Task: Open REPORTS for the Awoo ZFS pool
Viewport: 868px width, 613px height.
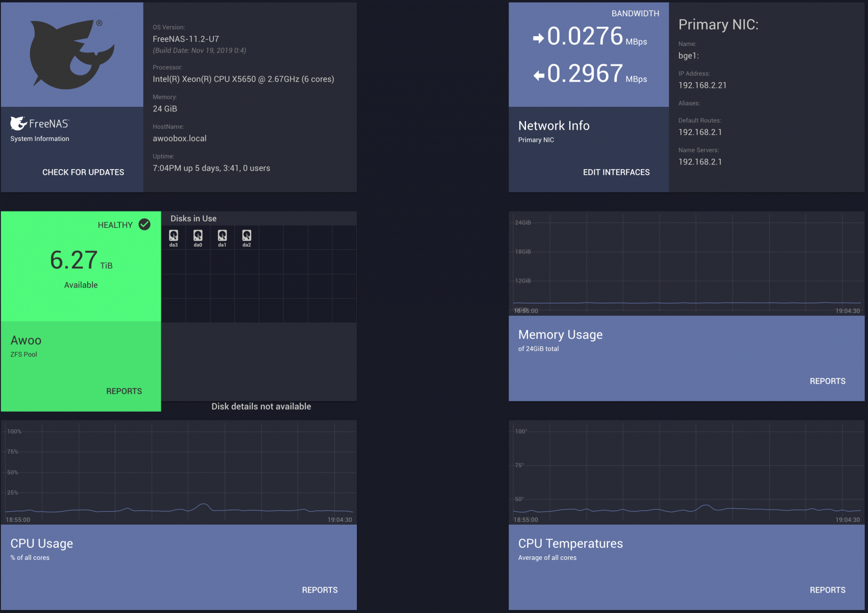Action: pos(124,391)
